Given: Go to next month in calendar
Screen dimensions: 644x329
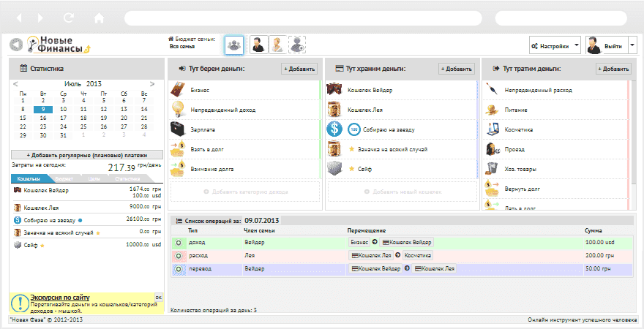Looking at the screenshot, I should click(152, 84).
